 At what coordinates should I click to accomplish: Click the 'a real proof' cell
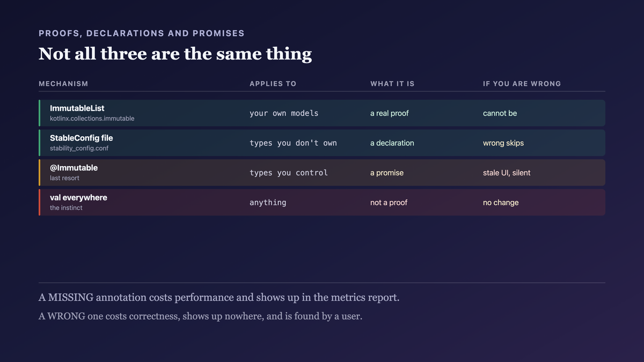coord(390,113)
